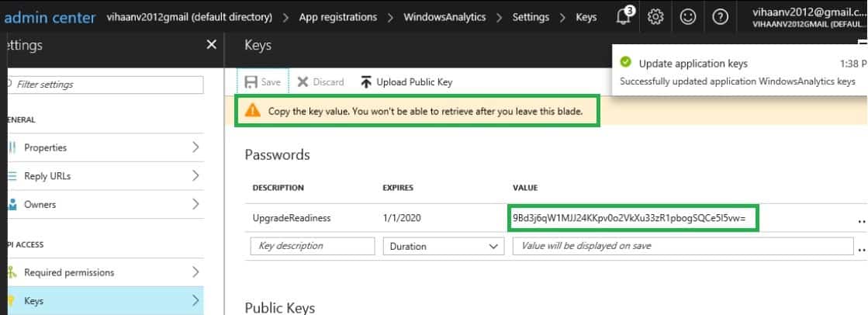Click the UpgradeReadiness description cell

coord(291,218)
